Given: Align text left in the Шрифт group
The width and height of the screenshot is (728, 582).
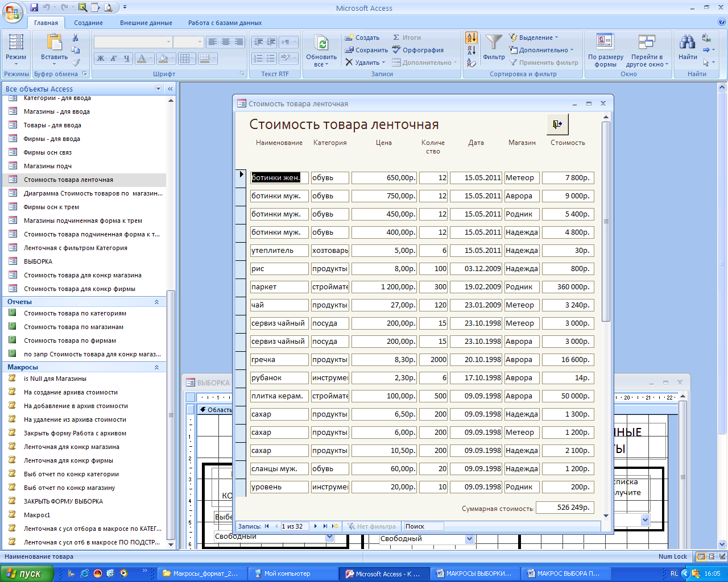Looking at the screenshot, I should (x=213, y=42).
